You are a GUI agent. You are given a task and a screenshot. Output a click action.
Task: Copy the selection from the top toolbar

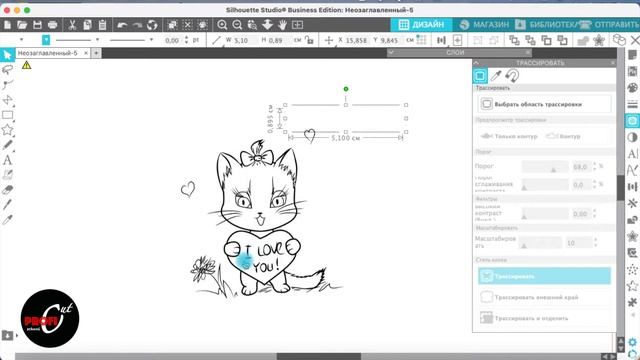point(87,25)
